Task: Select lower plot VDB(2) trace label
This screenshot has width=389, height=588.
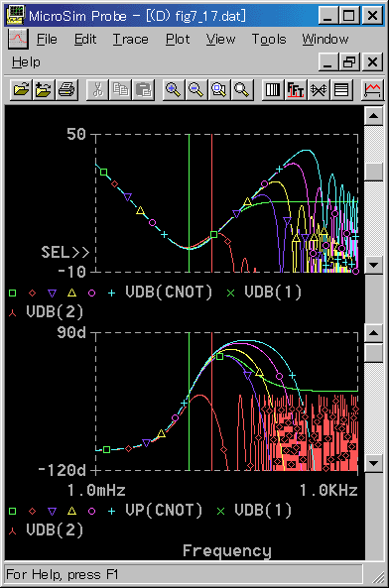Action: [x=55, y=529]
